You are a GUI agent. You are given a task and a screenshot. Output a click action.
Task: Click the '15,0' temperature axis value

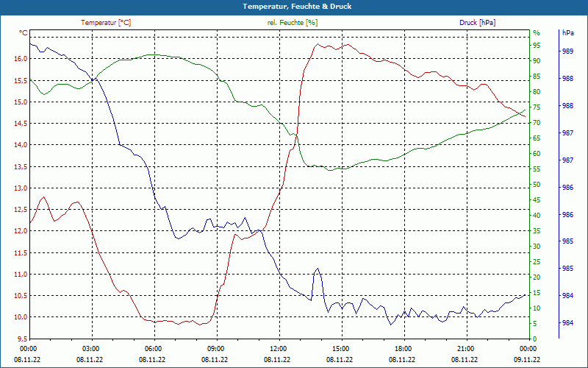coord(21,102)
